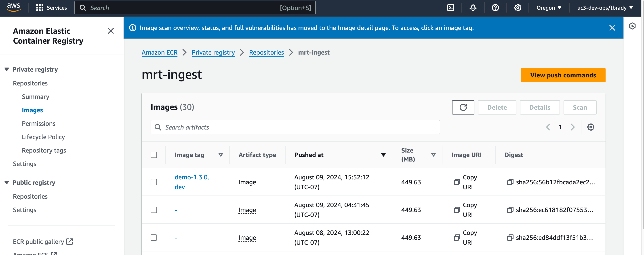
Task: Follow the Private registry breadcrumb link
Action: pos(213,53)
